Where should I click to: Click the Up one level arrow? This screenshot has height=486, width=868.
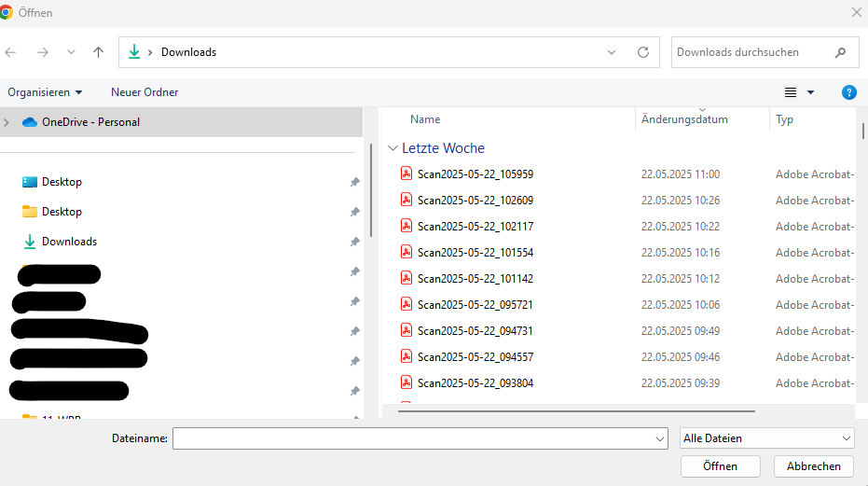click(98, 52)
